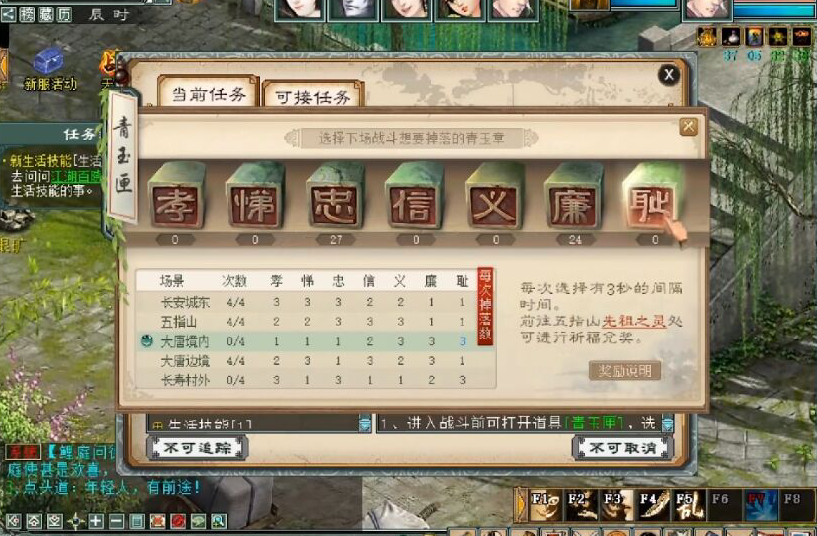Expand the 生活技能 task list dropdown
The height and width of the screenshot is (536, 817).
pyautogui.click(x=365, y=424)
